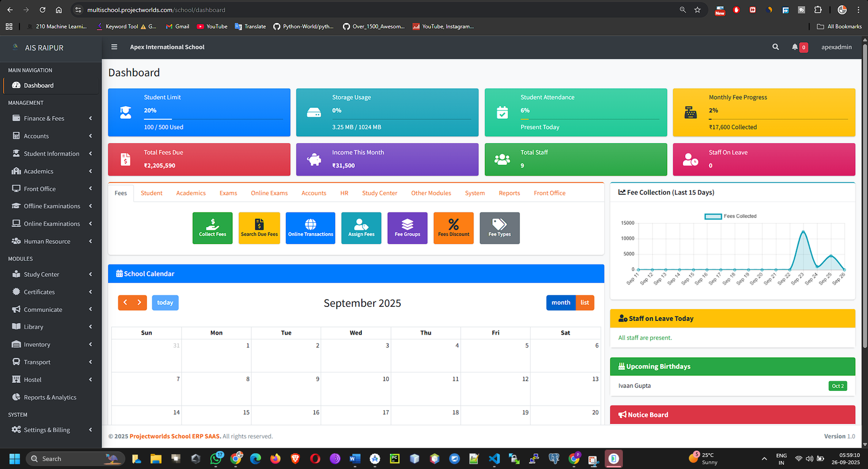868x469 pixels.
Task: Click the notification bell icon
Action: tap(795, 47)
